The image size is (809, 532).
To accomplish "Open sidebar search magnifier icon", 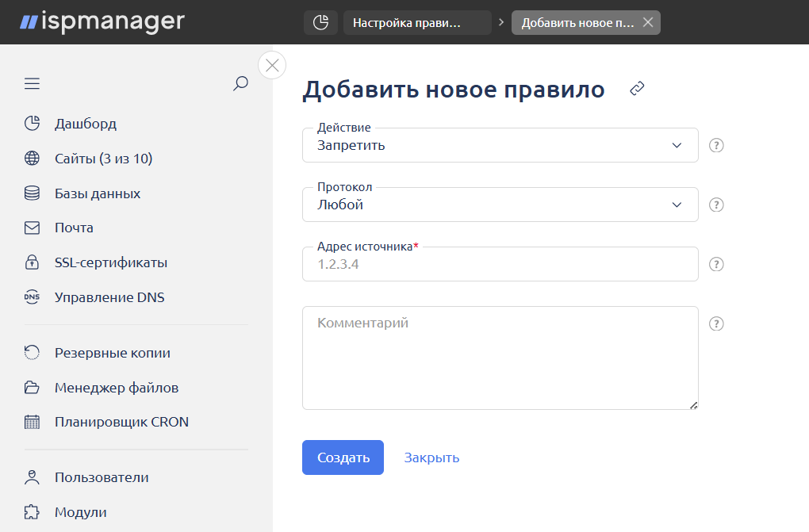I will tap(240, 84).
